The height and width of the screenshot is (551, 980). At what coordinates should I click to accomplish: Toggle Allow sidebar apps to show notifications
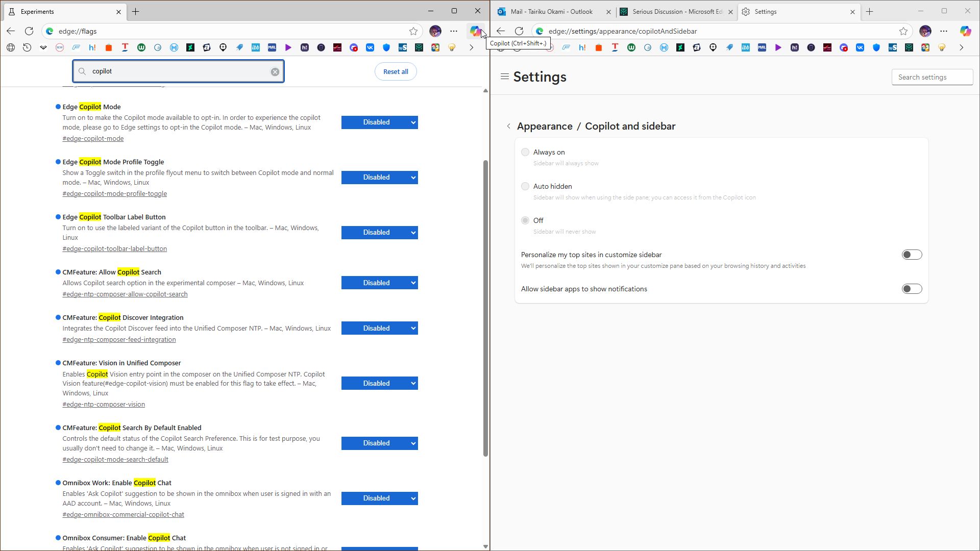tap(912, 289)
